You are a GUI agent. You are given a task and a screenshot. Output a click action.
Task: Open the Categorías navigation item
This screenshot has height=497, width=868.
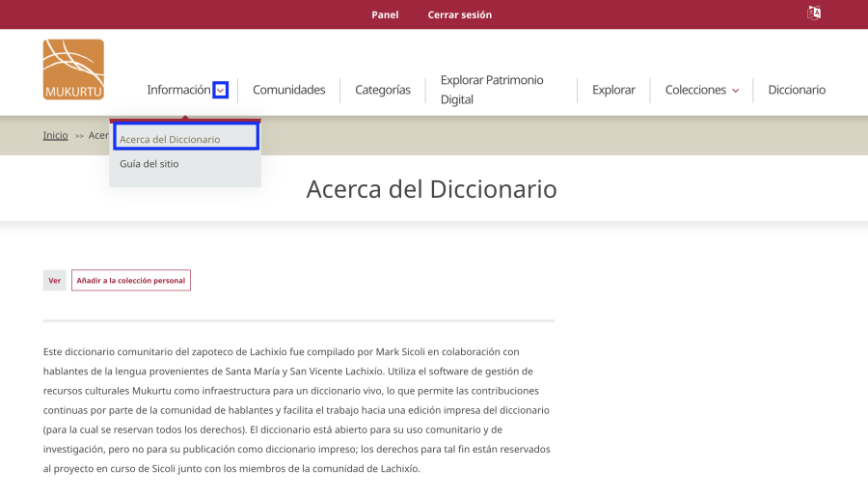[x=383, y=90]
